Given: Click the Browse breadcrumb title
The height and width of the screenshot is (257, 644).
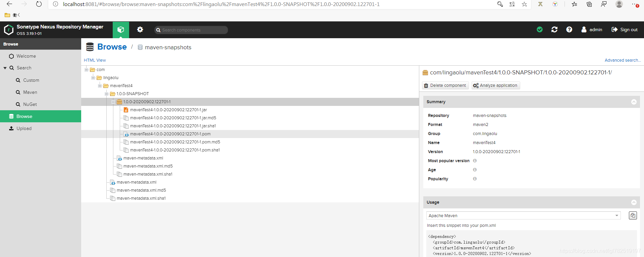Looking at the screenshot, I should pos(112,47).
